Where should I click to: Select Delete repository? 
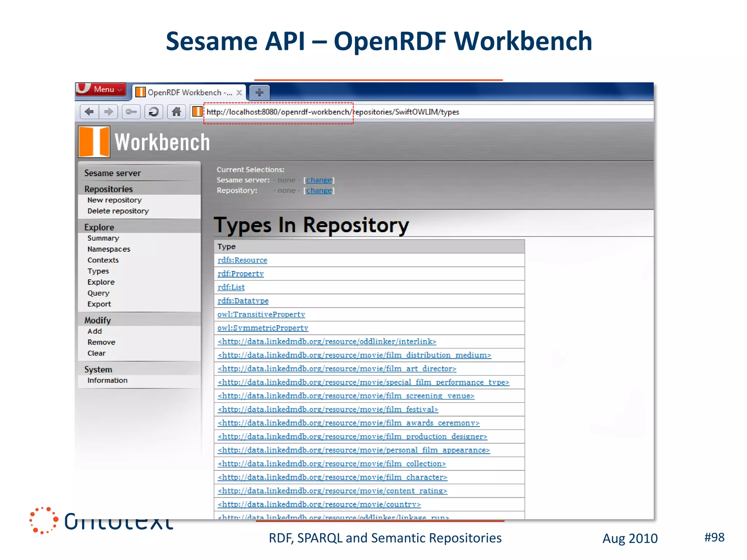click(118, 211)
